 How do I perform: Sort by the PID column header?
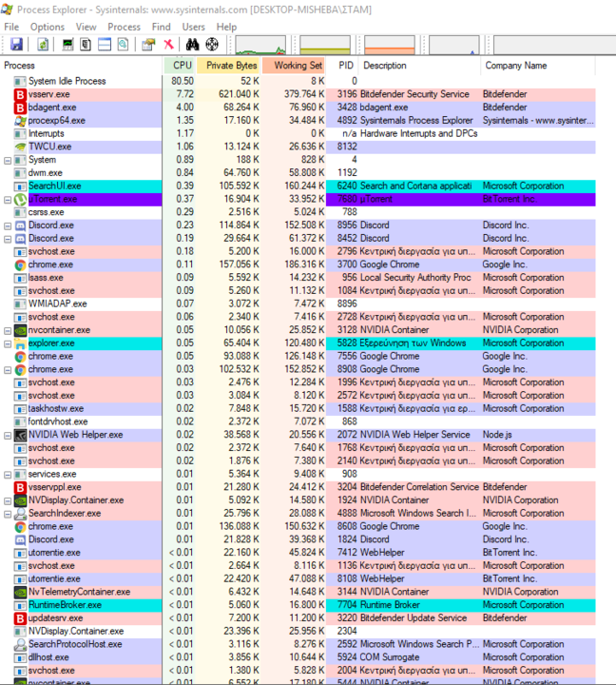click(x=342, y=66)
